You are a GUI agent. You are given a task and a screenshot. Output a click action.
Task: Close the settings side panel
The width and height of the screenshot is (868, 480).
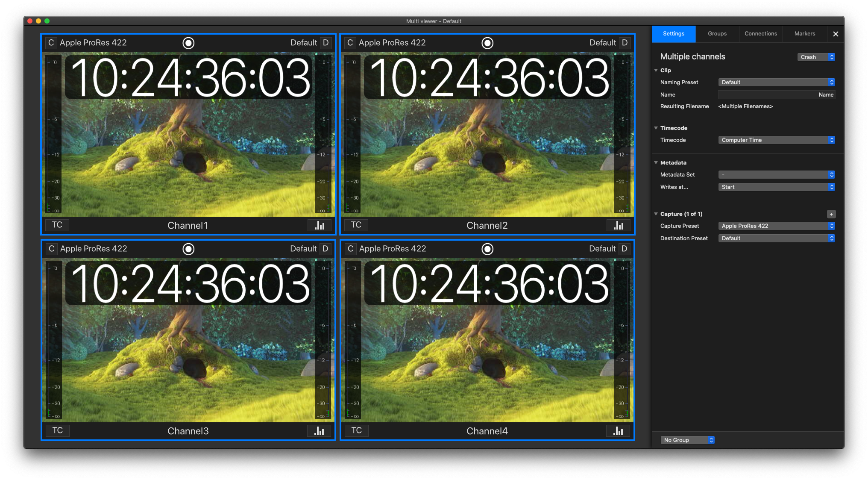tap(836, 34)
